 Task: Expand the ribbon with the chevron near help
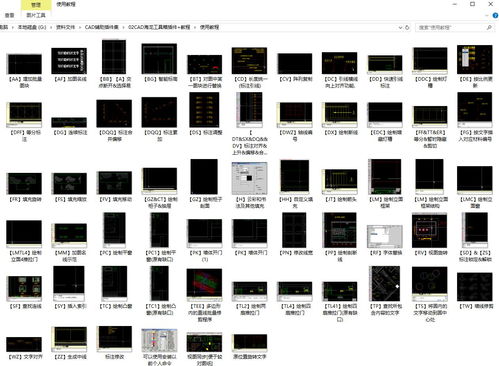(487, 15)
